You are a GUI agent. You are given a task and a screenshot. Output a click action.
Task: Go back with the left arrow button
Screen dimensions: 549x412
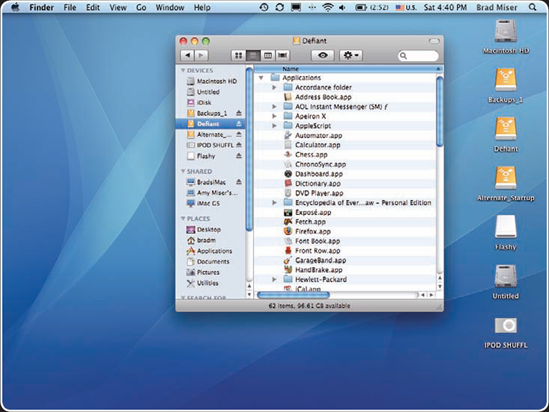[x=188, y=55]
